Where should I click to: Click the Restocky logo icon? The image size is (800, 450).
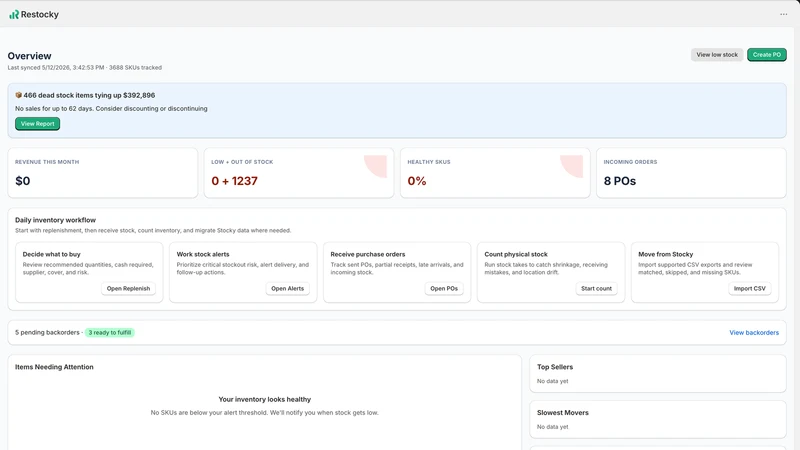[14, 15]
